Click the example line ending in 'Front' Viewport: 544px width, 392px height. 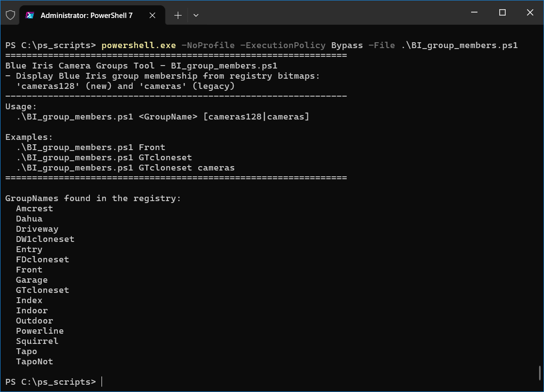90,147
